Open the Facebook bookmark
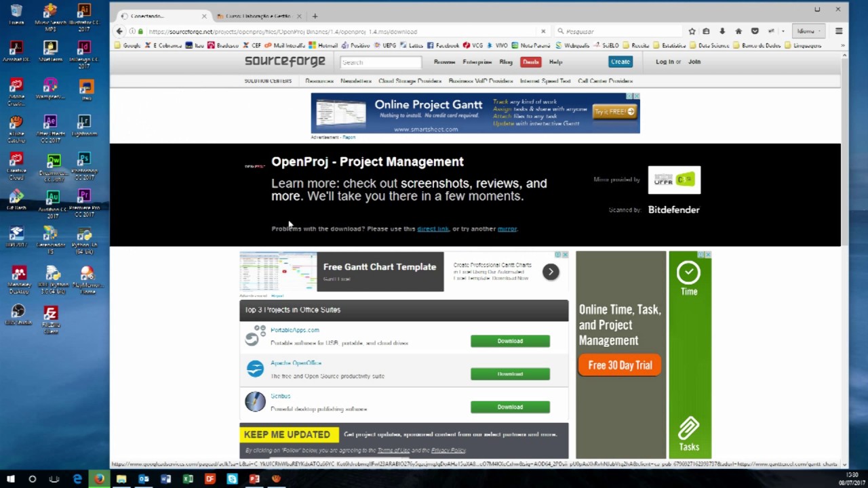868x488 pixels. point(443,45)
